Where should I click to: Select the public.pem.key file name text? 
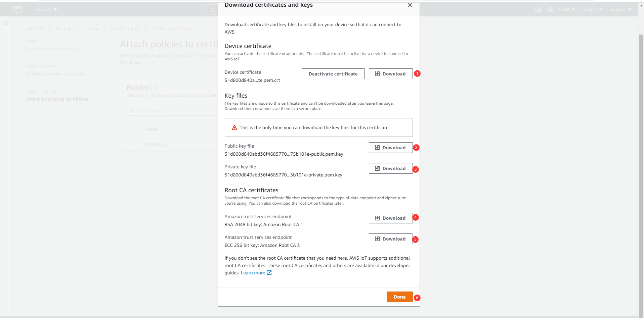[x=284, y=154]
